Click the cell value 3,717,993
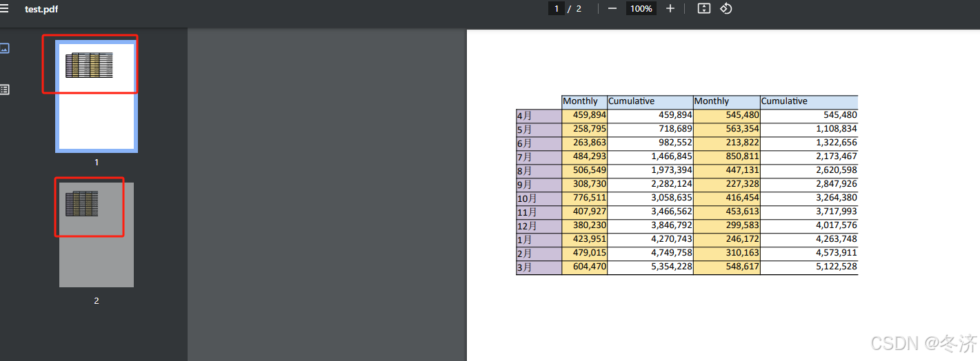Viewport: 980px width, 361px height. [836, 212]
